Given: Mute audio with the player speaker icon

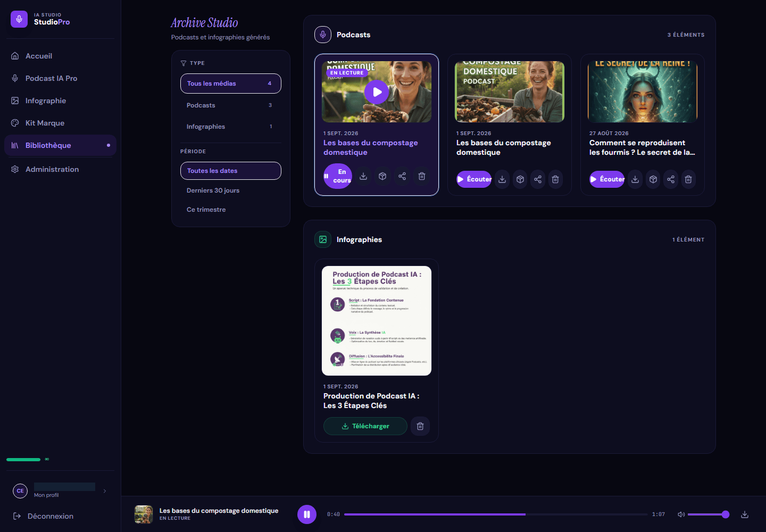Looking at the screenshot, I should (681, 514).
